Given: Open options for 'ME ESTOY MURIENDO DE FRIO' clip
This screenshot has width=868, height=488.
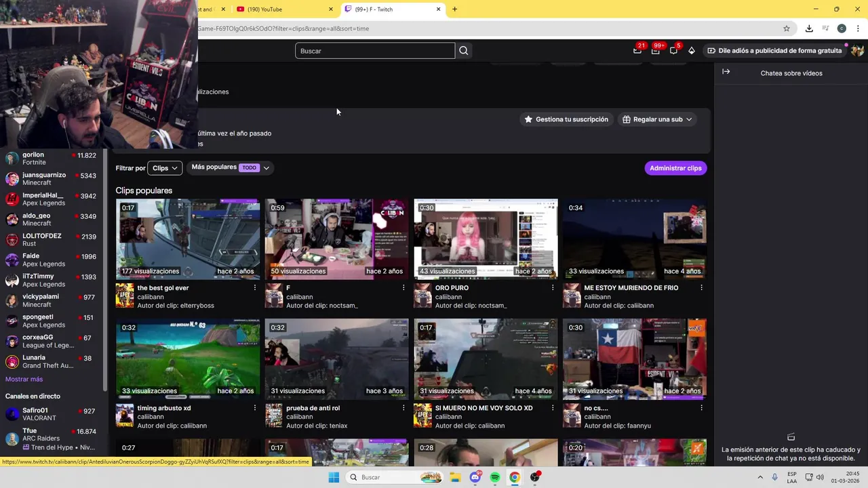Looking at the screenshot, I should point(701,288).
